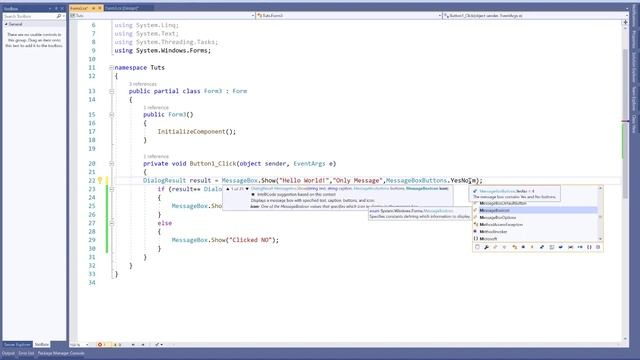Collapse the General group in Toolbox
The width and height of the screenshot is (640, 360).
pos(6,24)
